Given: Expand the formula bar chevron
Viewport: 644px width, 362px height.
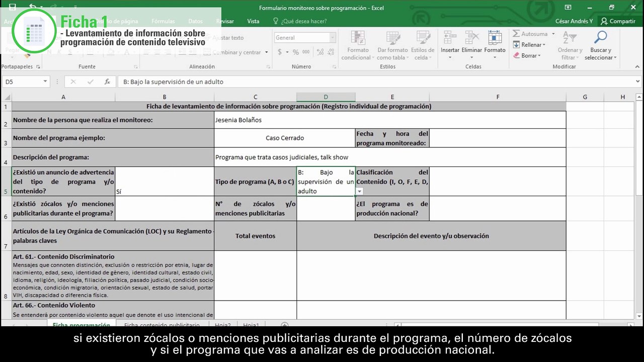Looking at the screenshot, I should click(x=638, y=81).
